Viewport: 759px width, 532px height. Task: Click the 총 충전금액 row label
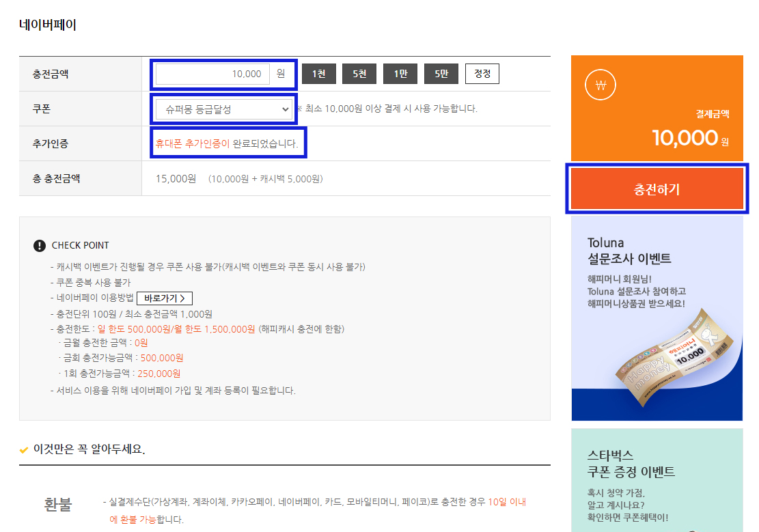[x=56, y=179]
